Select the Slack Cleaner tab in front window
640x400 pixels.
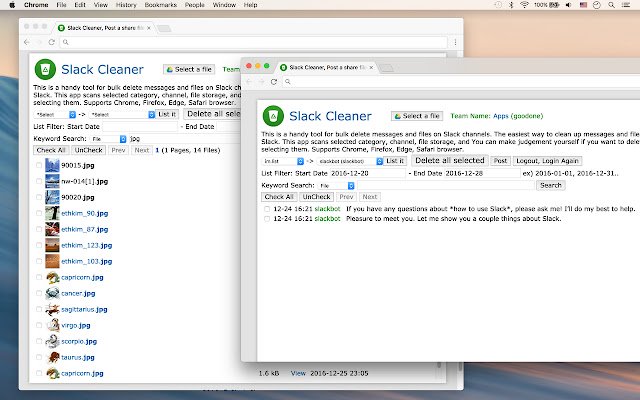point(327,67)
